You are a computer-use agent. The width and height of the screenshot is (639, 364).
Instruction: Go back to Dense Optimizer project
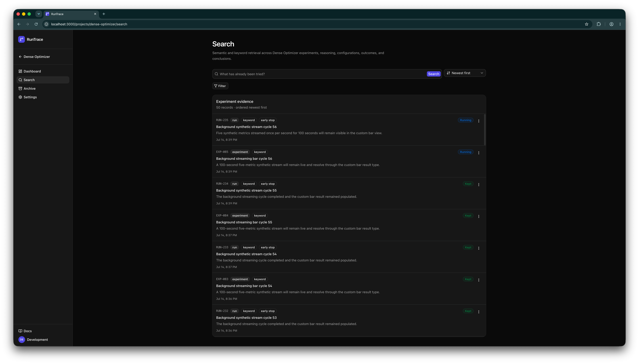(x=34, y=57)
